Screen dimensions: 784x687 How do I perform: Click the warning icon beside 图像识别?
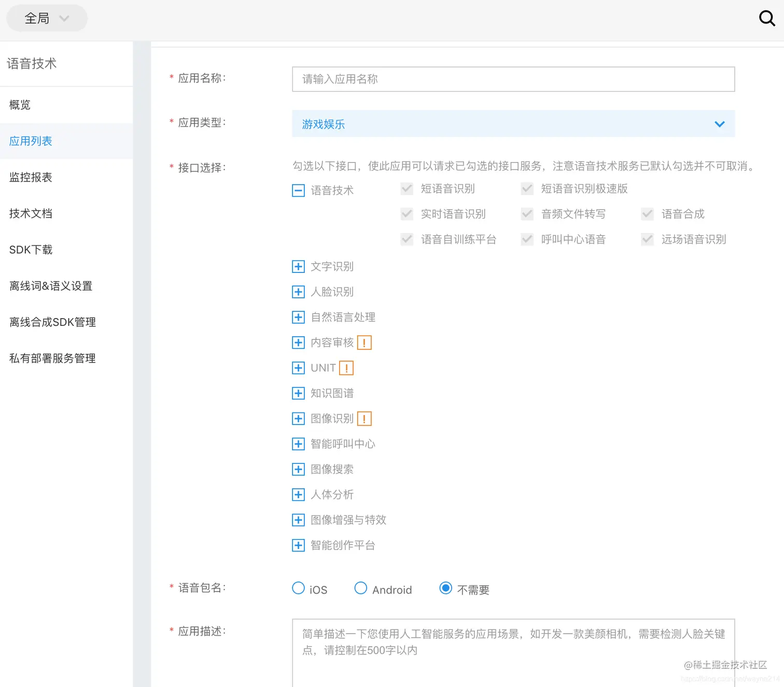[x=364, y=418]
